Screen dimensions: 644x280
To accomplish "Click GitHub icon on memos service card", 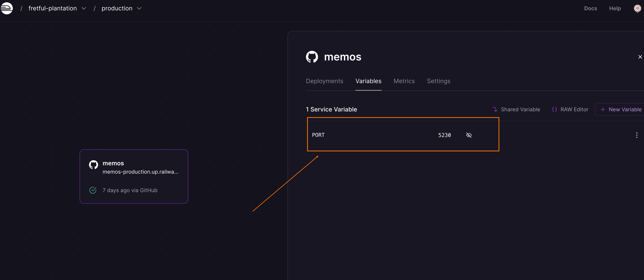I will click(x=94, y=165).
